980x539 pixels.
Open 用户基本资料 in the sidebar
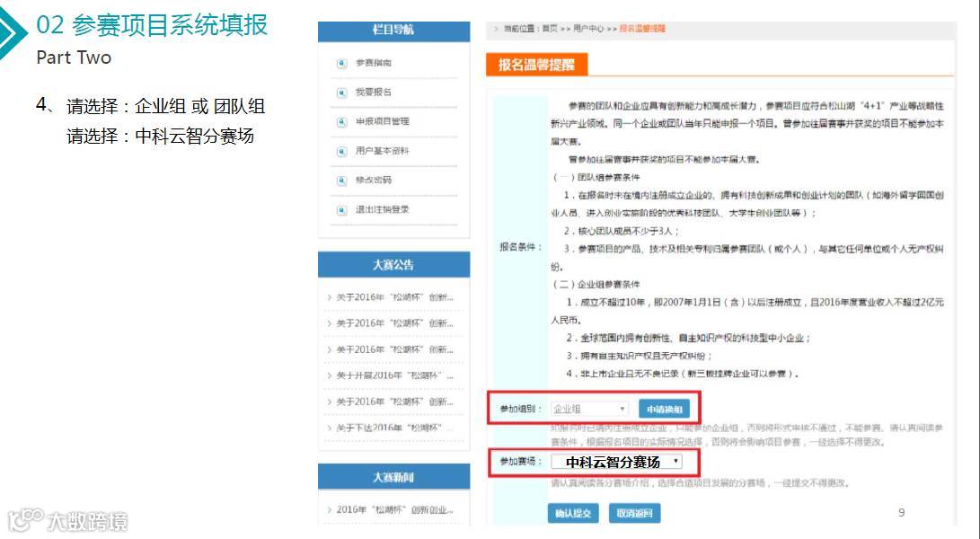(x=383, y=151)
